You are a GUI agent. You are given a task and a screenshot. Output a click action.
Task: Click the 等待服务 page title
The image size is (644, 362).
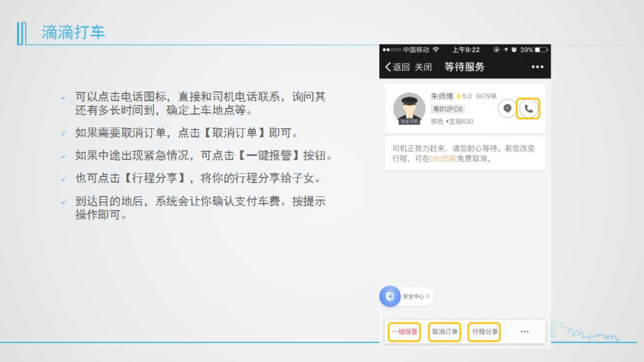coord(464,67)
